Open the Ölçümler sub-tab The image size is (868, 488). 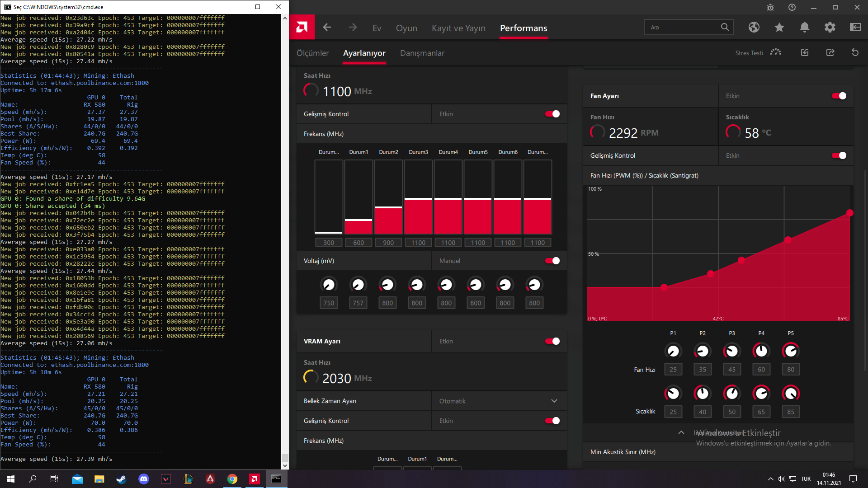point(312,53)
